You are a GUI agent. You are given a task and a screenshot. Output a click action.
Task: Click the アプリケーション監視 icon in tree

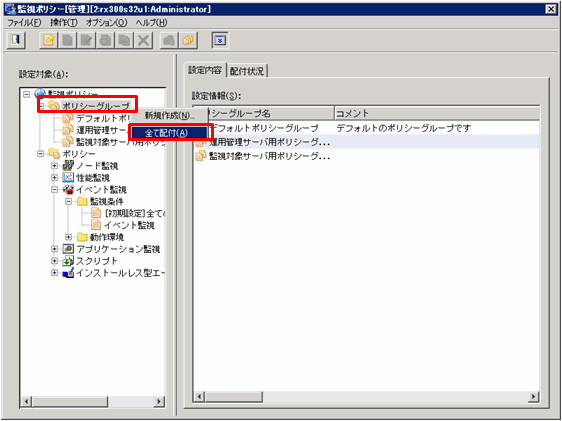(68, 249)
